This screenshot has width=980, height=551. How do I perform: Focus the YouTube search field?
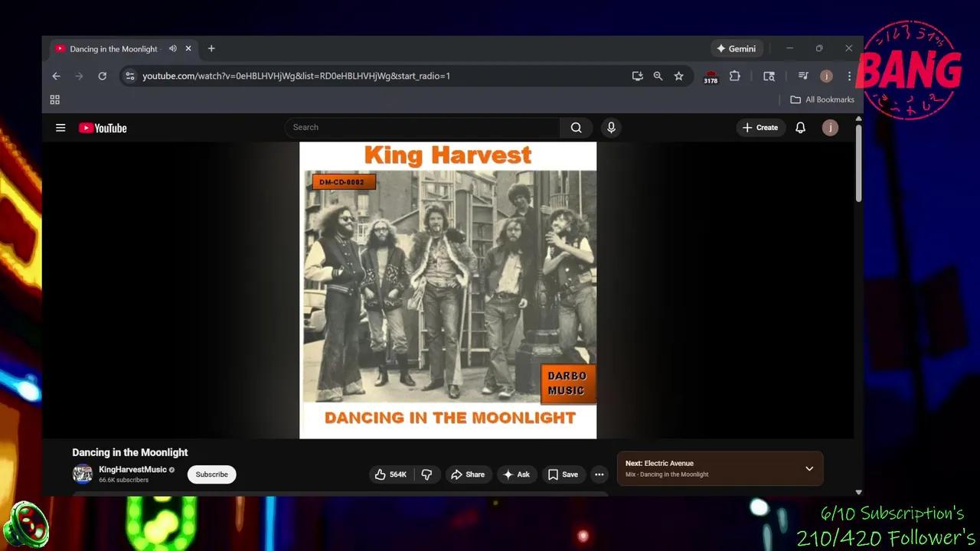423,127
